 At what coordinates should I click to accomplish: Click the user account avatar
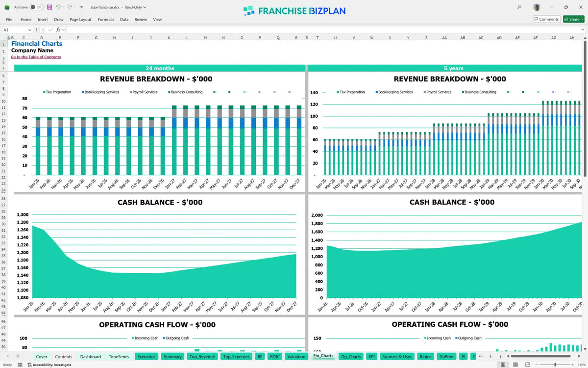[537, 7]
